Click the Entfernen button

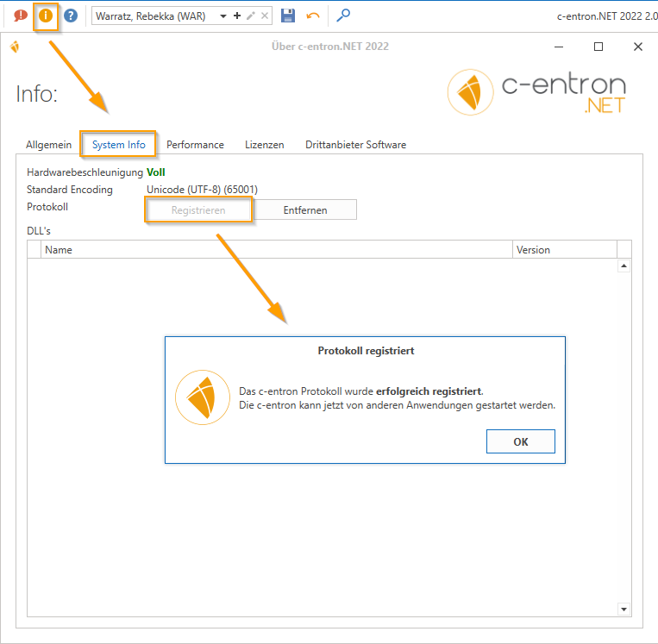click(x=305, y=209)
